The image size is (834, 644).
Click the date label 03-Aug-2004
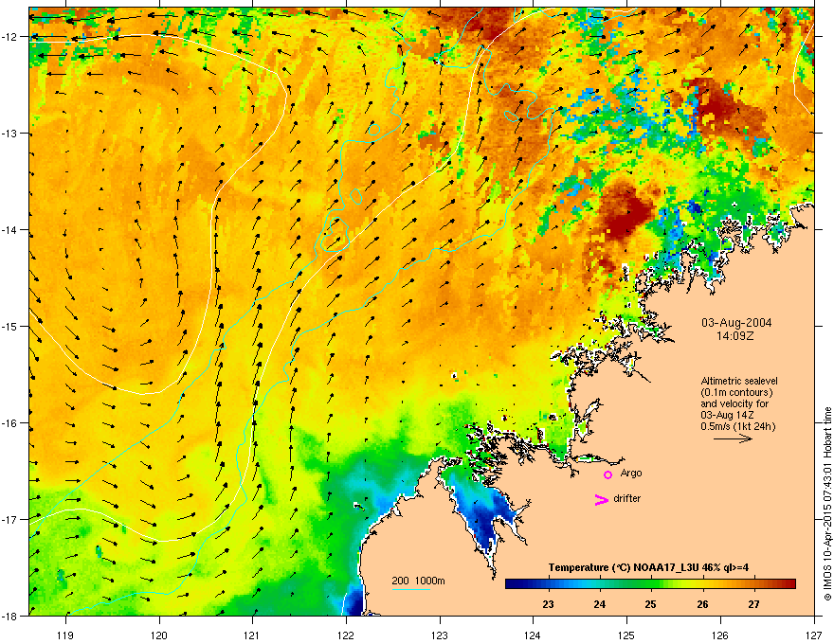click(736, 323)
